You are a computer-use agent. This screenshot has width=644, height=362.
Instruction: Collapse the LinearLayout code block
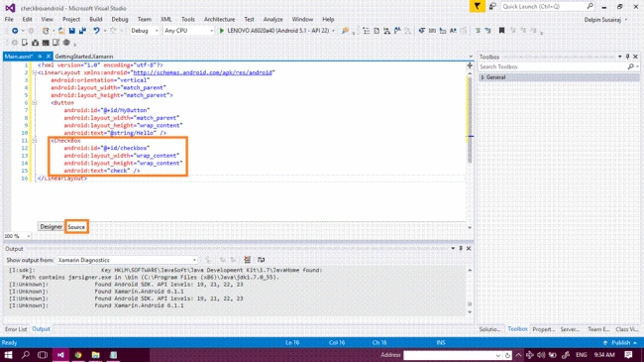click(35, 72)
